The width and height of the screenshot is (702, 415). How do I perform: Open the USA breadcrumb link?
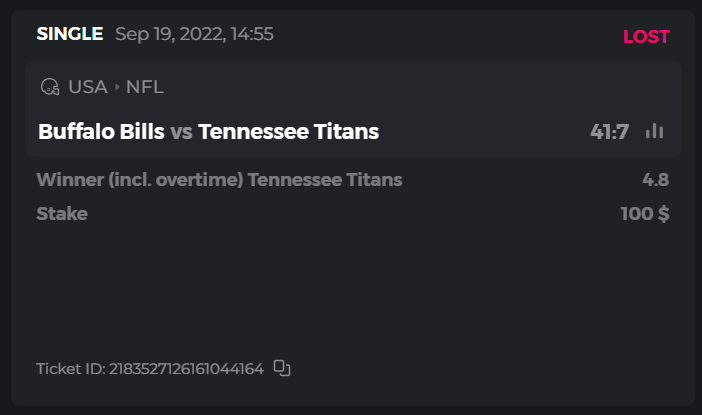(x=88, y=87)
